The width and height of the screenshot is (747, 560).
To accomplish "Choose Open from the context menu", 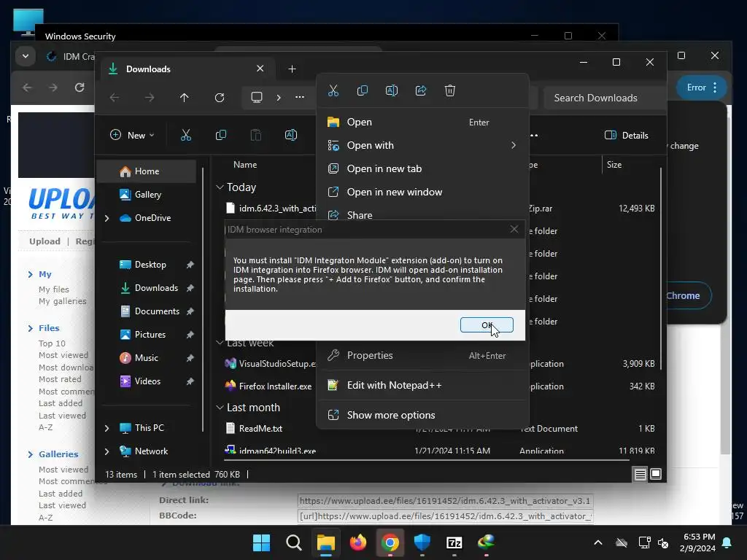I will click(422, 122).
